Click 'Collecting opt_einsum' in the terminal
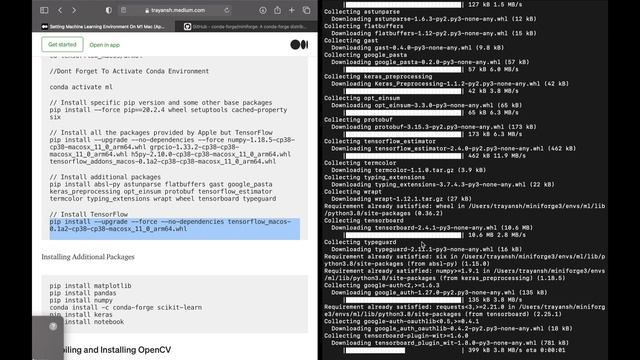The height and width of the screenshot is (360, 640). point(362,98)
